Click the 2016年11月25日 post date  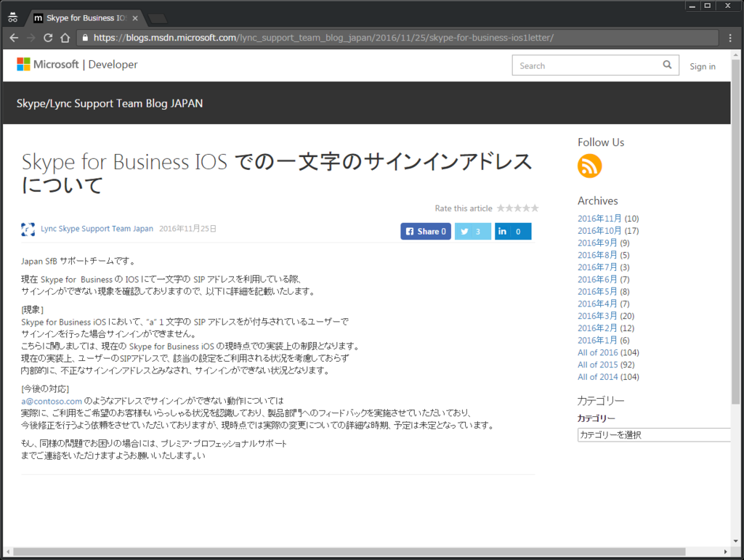coord(187,229)
